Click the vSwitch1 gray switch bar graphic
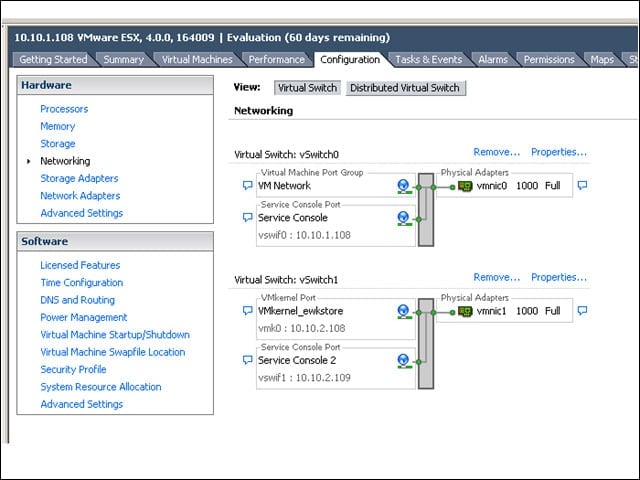Image resolution: width=640 pixels, height=480 pixels. click(x=426, y=344)
